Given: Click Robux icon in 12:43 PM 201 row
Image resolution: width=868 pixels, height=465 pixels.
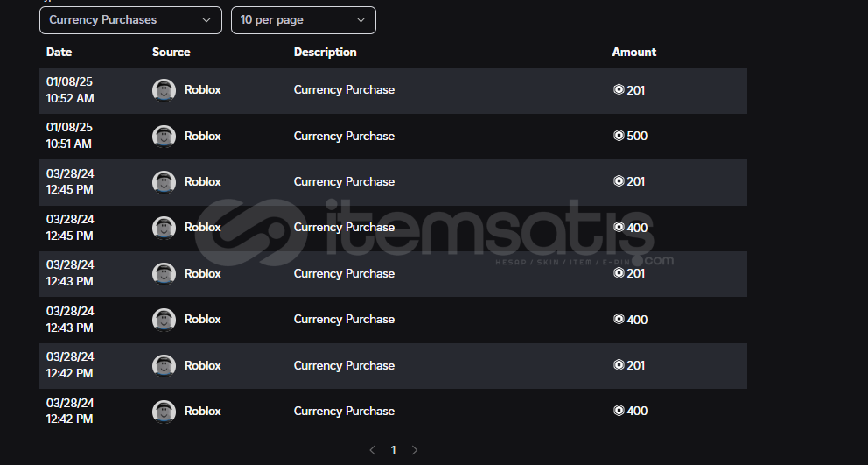Looking at the screenshot, I should [619, 272].
